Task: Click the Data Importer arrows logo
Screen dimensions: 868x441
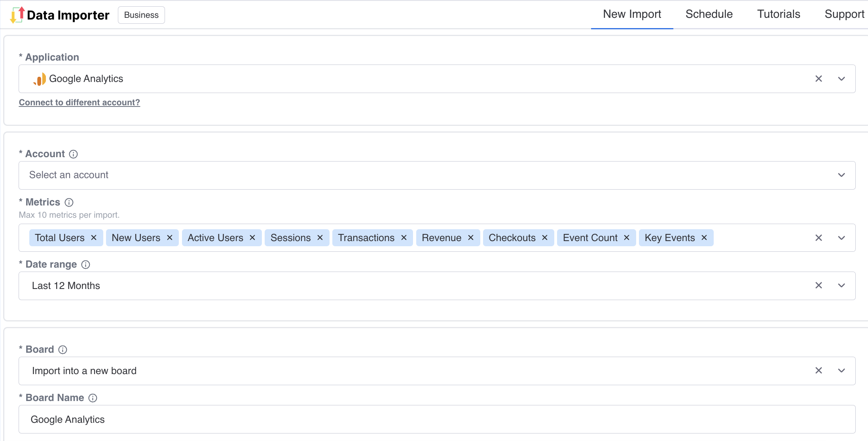Action: pyautogui.click(x=17, y=15)
